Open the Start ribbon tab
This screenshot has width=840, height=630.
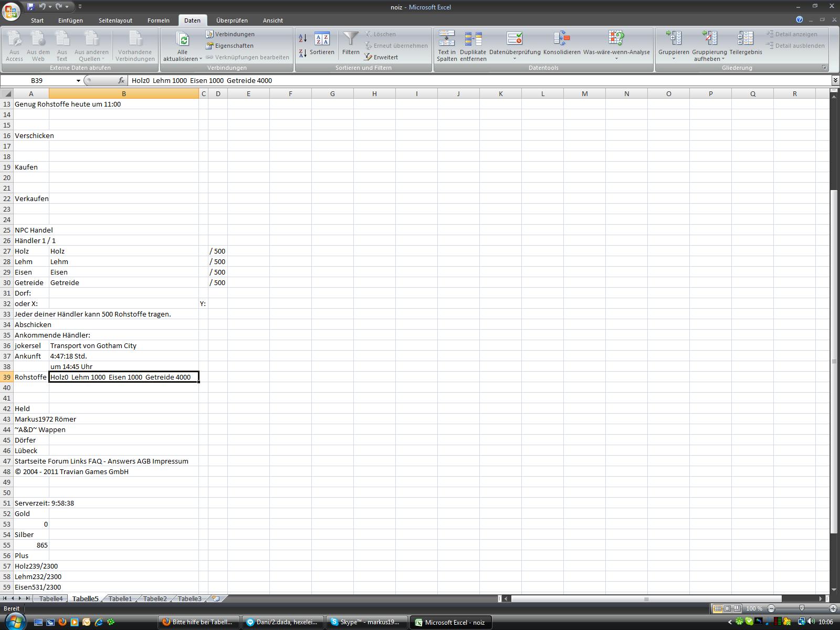[37, 20]
